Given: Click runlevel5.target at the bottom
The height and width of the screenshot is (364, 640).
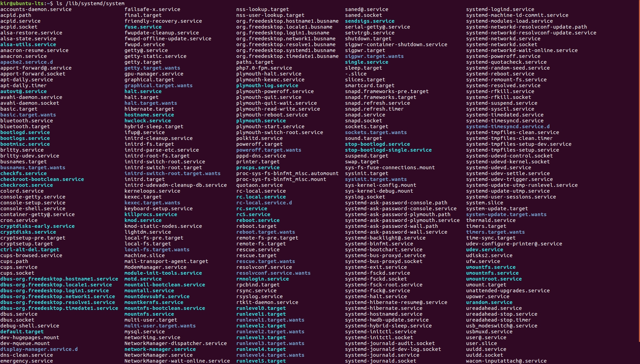Looking at the screenshot, I should 261,361.
